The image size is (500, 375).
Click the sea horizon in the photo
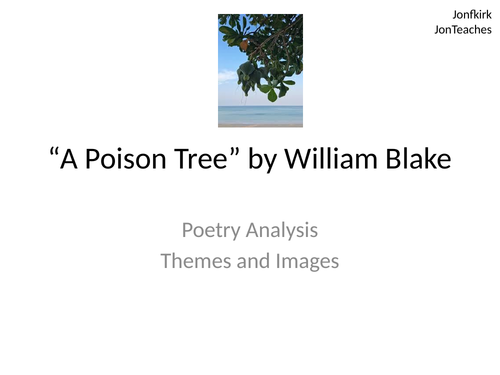pyautogui.click(x=260, y=106)
